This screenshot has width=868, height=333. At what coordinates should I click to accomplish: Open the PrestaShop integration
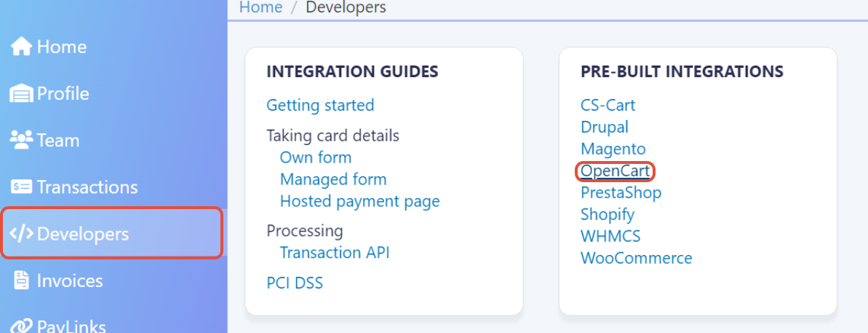(621, 193)
